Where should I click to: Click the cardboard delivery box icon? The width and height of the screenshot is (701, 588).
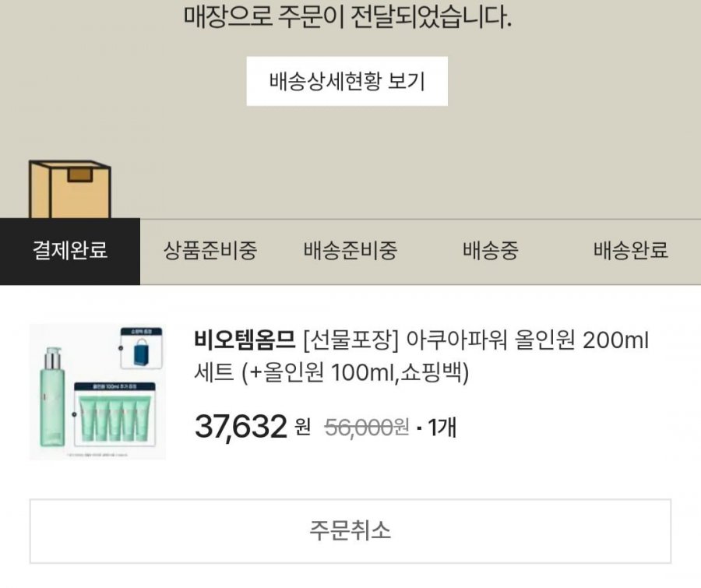tap(70, 189)
